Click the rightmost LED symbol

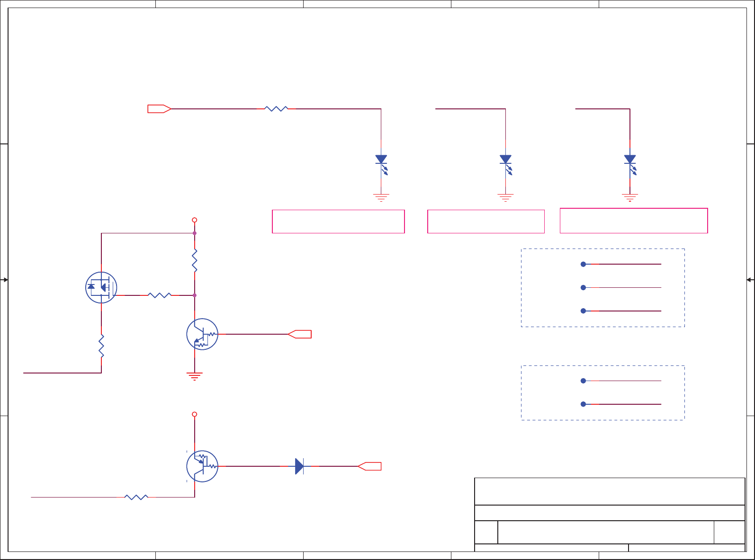pos(630,165)
